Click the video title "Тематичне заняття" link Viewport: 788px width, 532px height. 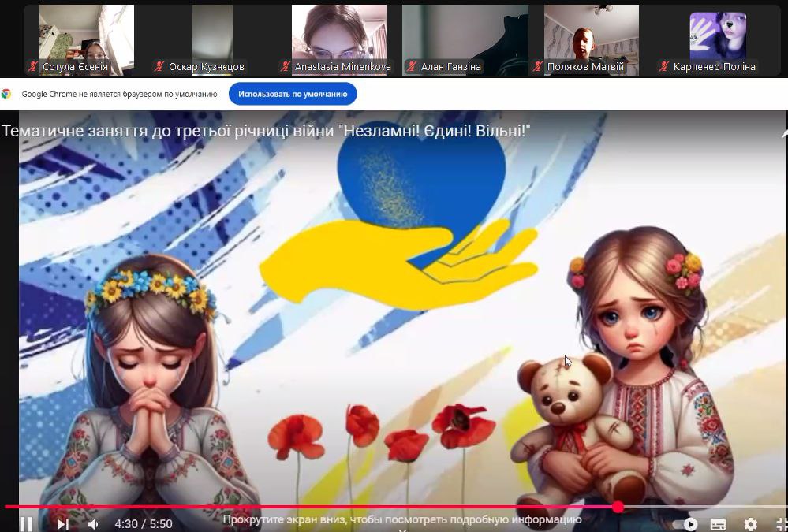point(265,131)
